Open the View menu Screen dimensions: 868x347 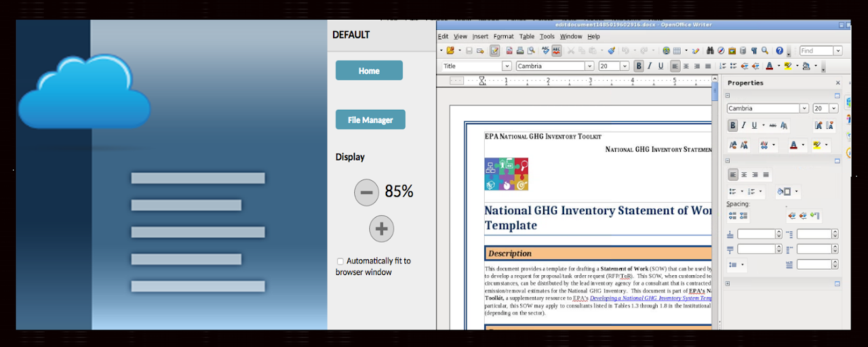click(x=460, y=37)
